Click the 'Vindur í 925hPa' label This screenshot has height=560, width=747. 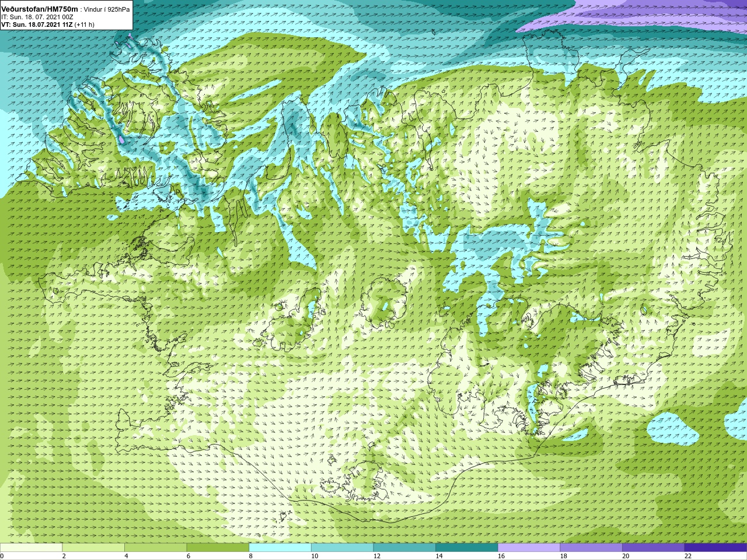point(107,9)
